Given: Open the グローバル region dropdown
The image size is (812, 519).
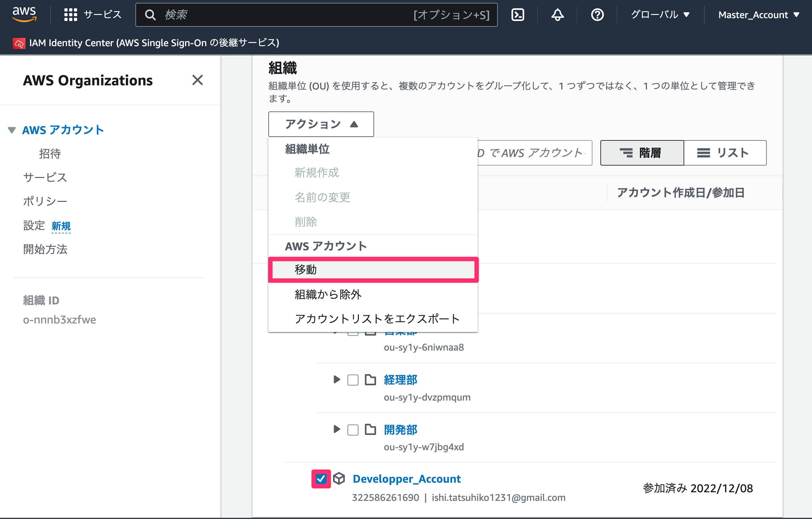Looking at the screenshot, I should (660, 15).
